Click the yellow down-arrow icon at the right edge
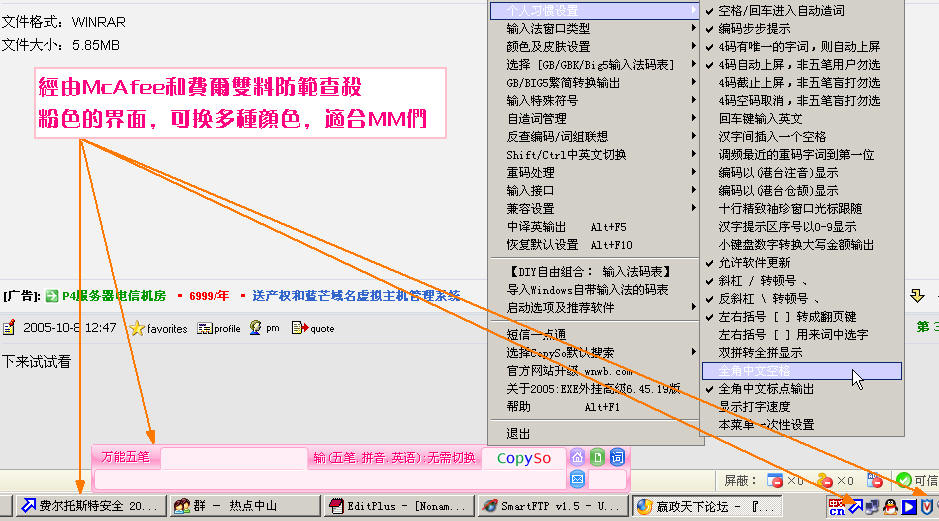The image size is (939, 521). pyautogui.click(x=917, y=296)
